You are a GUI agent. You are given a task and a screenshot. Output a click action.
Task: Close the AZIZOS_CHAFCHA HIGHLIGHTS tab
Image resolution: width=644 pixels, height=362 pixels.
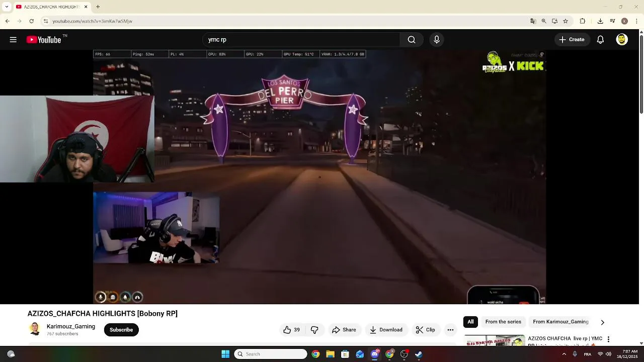click(86, 7)
